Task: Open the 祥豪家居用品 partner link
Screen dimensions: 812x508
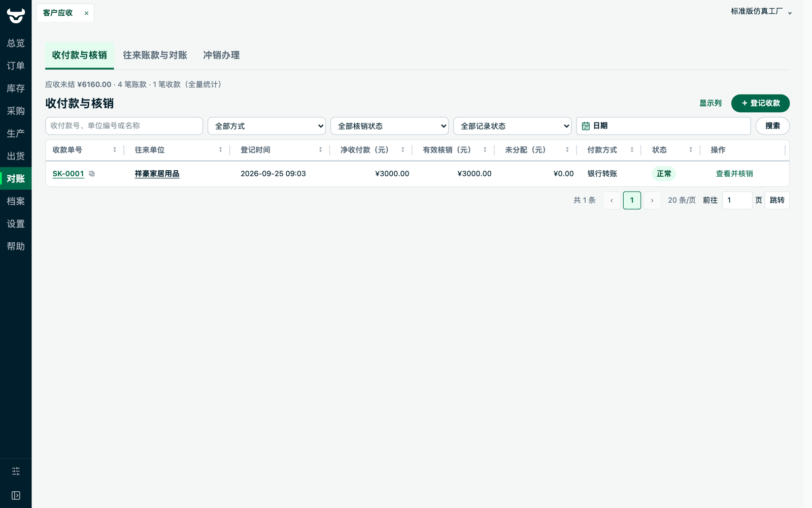Action: click(x=157, y=174)
